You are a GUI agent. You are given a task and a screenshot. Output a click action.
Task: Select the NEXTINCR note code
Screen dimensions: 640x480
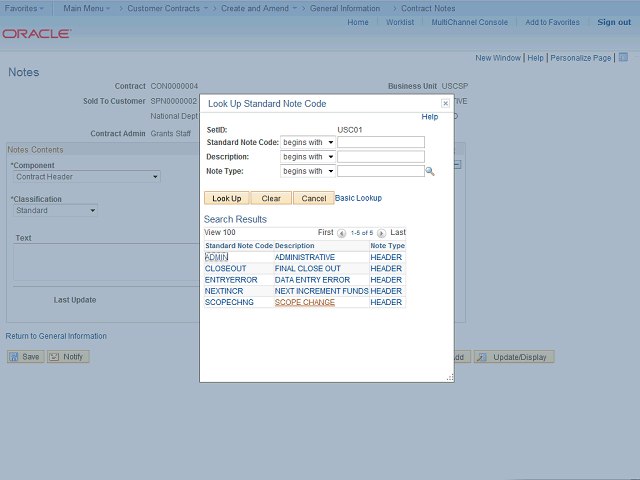coord(224,291)
